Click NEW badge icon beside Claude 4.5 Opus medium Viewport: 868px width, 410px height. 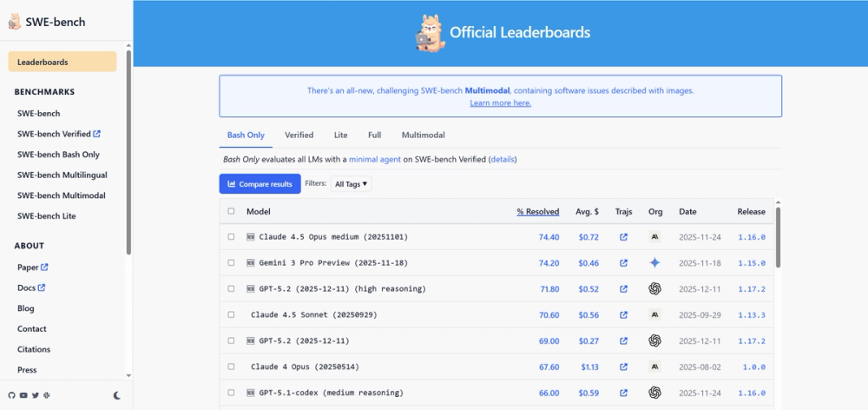point(251,237)
